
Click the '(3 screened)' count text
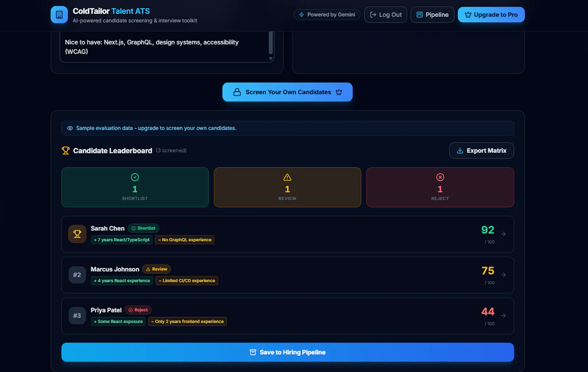[171, 150]
